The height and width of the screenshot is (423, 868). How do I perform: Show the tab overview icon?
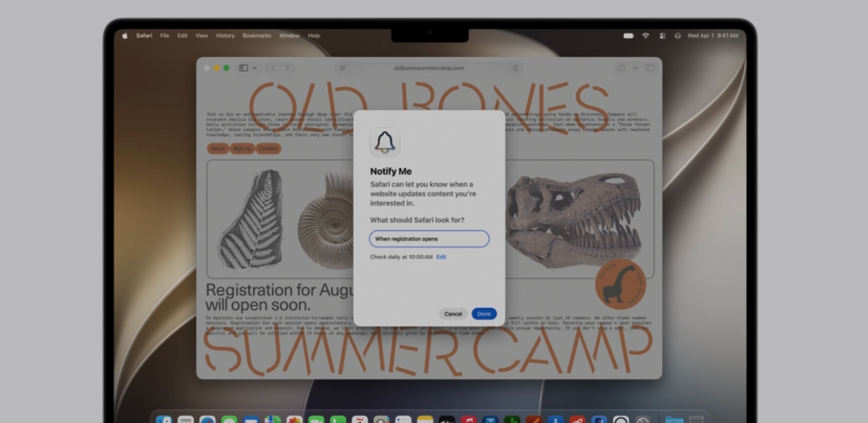click(649, 68)
